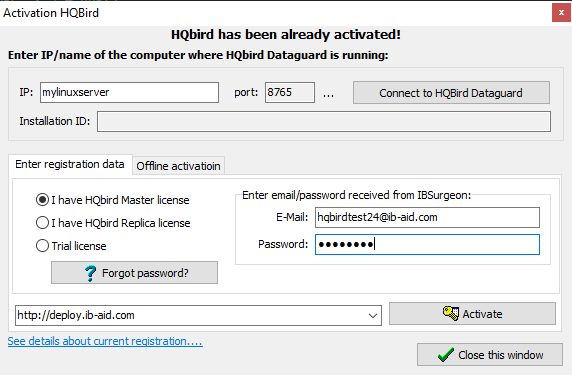Open the Enter registration data tab
This screenshot has width=572, height=375.
point(70,164)
